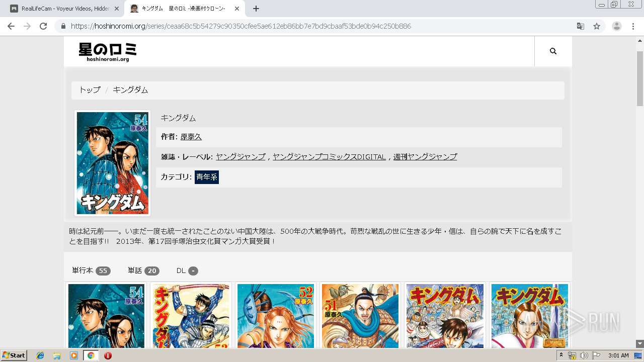
Task: Open author link 原泰久
Action: (191, 137)
